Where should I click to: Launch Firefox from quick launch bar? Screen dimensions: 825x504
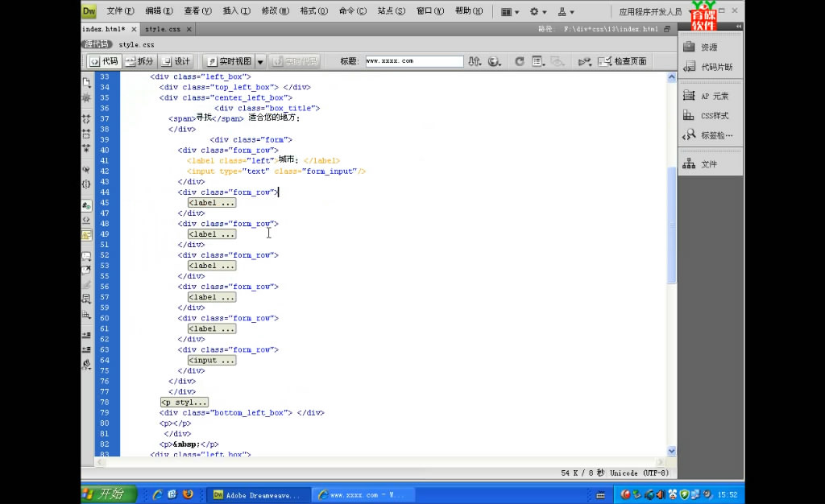(x=187, y=494)
